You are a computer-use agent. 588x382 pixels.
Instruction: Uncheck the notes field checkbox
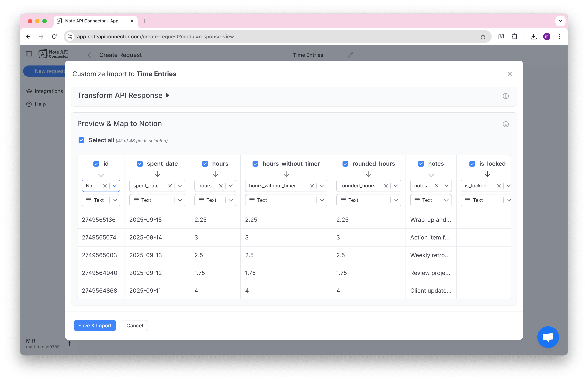(421, 164)
